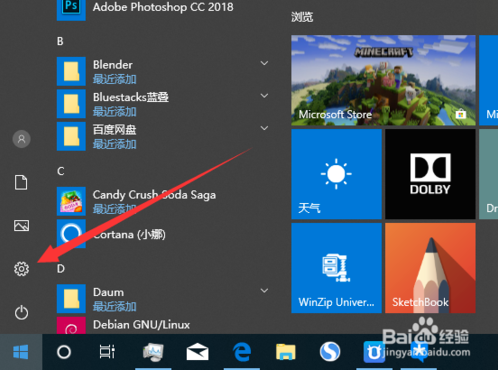The image size is (498, 370).
Task: Open Task View on the taskbar
Action: (x=107, y=352)
